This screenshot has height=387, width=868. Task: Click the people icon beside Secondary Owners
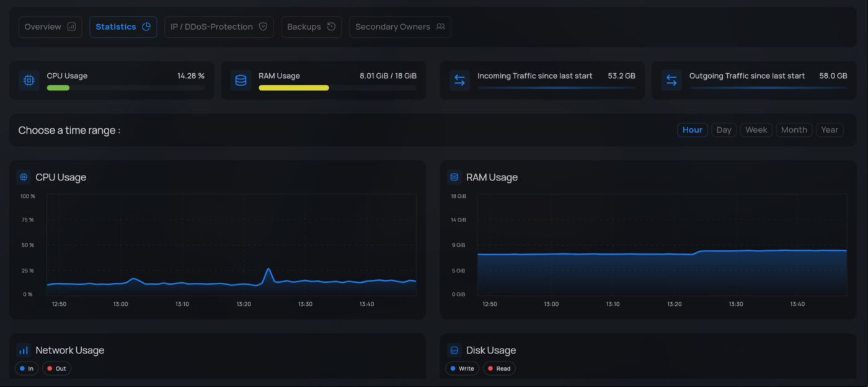(440, 27)
